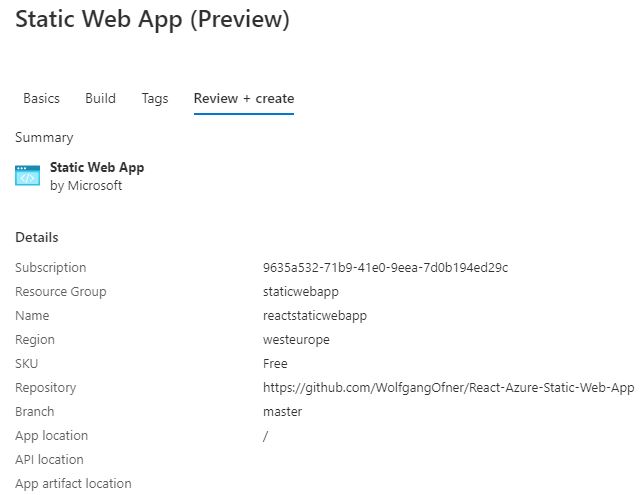Screen dimensions: 640x495
Task: Click the Summary heading
Action: tap(44, 138)
